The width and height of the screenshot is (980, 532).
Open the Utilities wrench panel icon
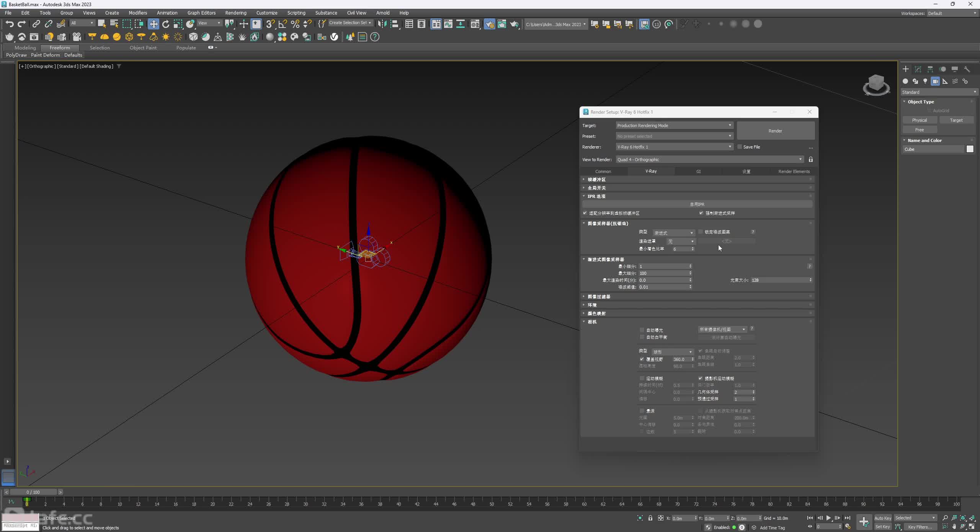coord(967,69)
